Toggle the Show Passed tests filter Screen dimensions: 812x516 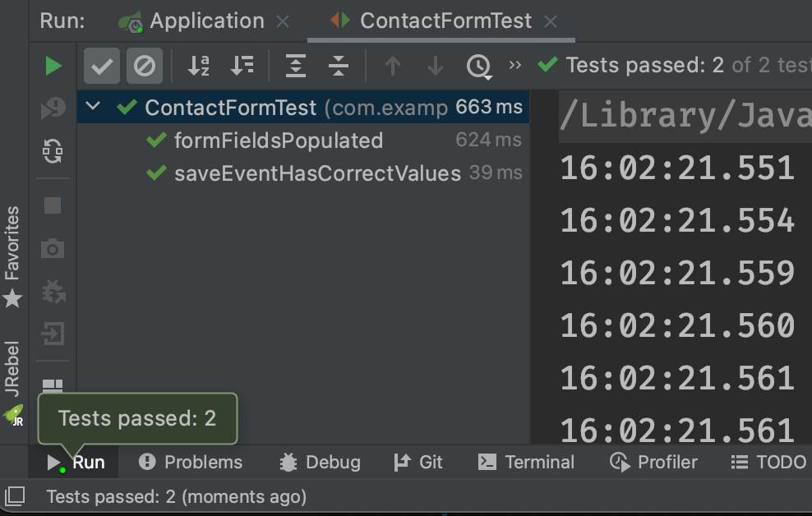(101, 66)
